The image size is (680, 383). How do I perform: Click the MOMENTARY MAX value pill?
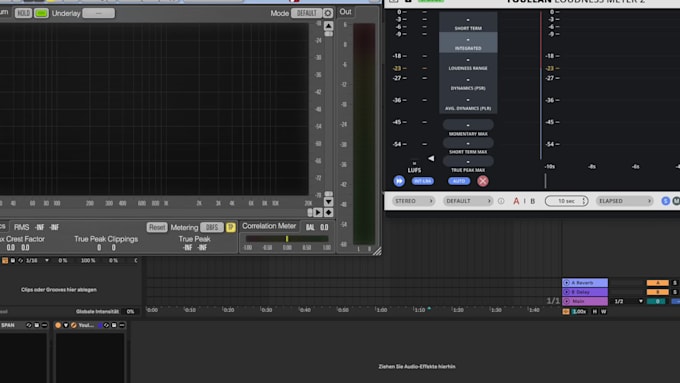coord(468,125)
